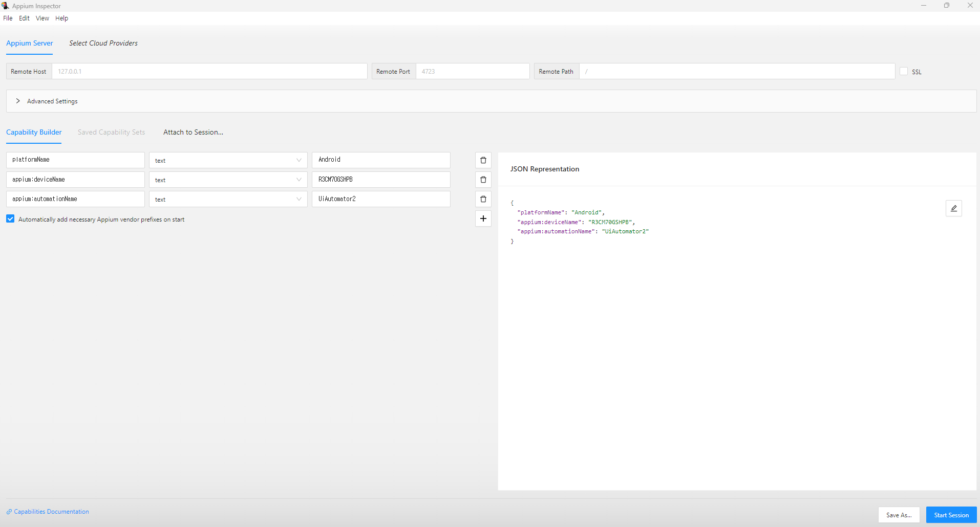Click the Remote Path input field
The height and width of the screenshot is (527, 980).
[x=737, y=71]
